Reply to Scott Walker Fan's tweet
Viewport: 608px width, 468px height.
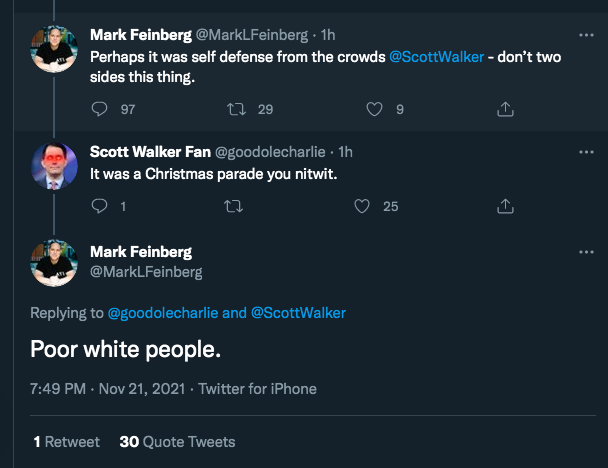pyautogui.click(x=99, y=206)
